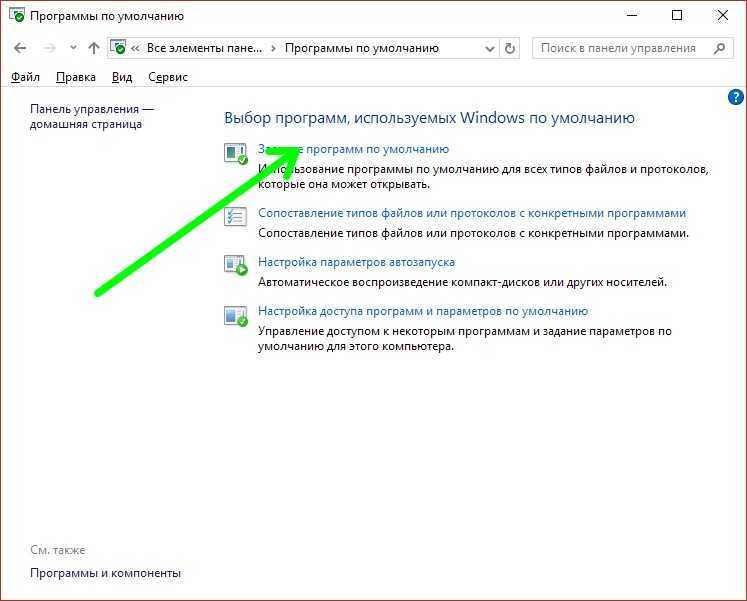The image size is (747, 601).
Task: Go back with the Back arrow
Action: [x=20, y=48]
